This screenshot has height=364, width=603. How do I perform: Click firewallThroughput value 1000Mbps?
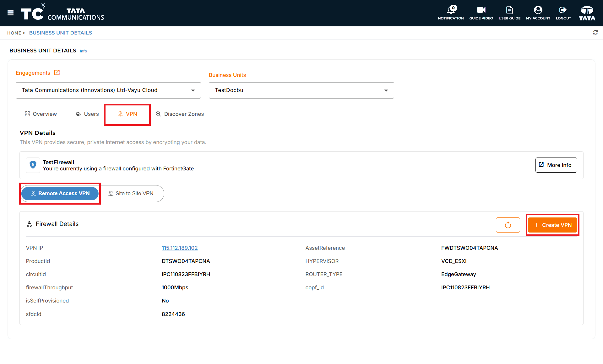click(175, 287)
